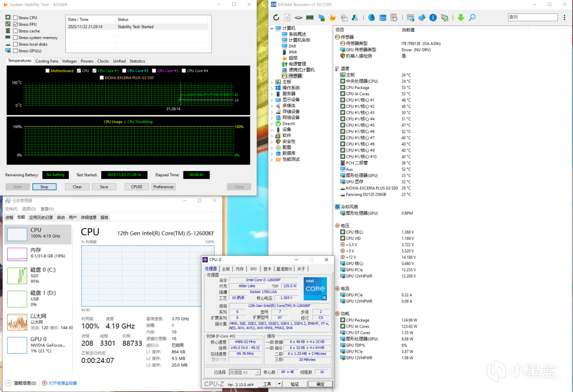Switch to the Cooling Fans tab
The image size is (573, 392).
[x=47, y=61]
